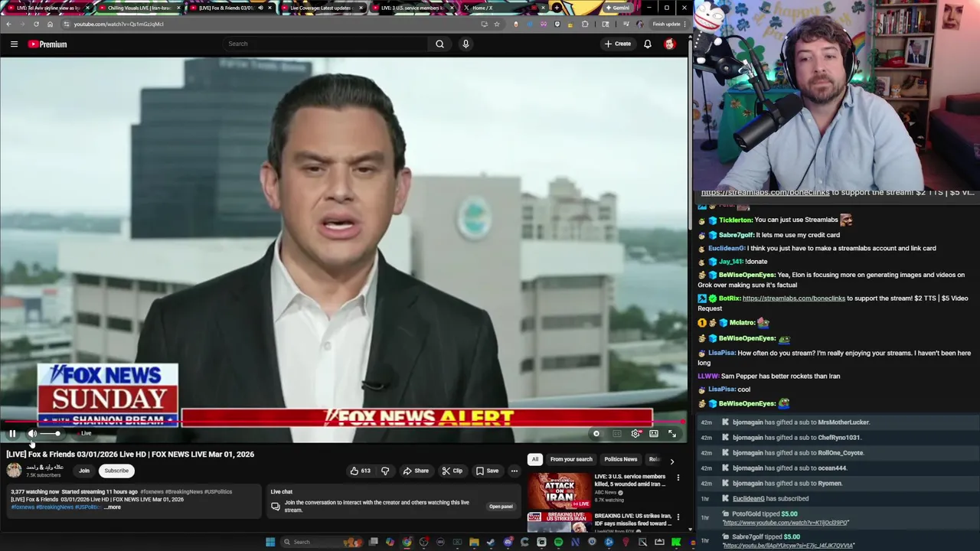980x551 pixels.
Task: Open the YouTube hamburger guide menu
Action: pos(14,44)
